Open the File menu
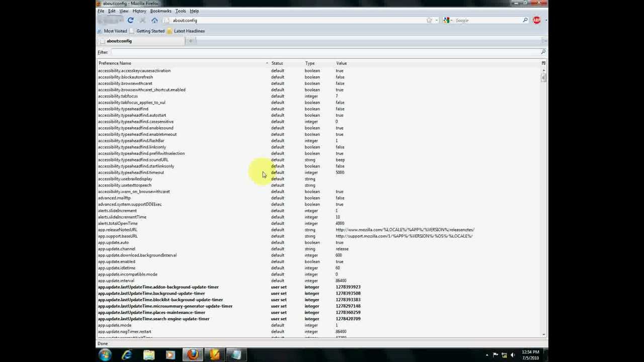This screenshot has height=362, width=644. tap(101, 11)
